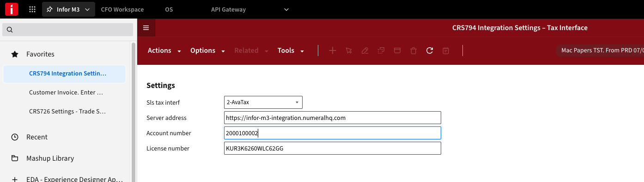Click the Delete trash toolbar icon
The height and width of the screenshot is (182, 644).
[413, 50]
